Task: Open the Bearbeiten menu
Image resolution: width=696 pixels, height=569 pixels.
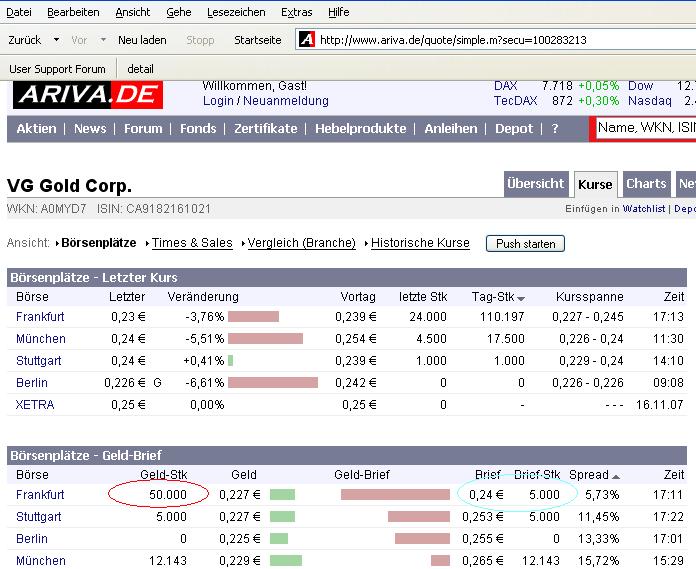Action: [73, 12]
